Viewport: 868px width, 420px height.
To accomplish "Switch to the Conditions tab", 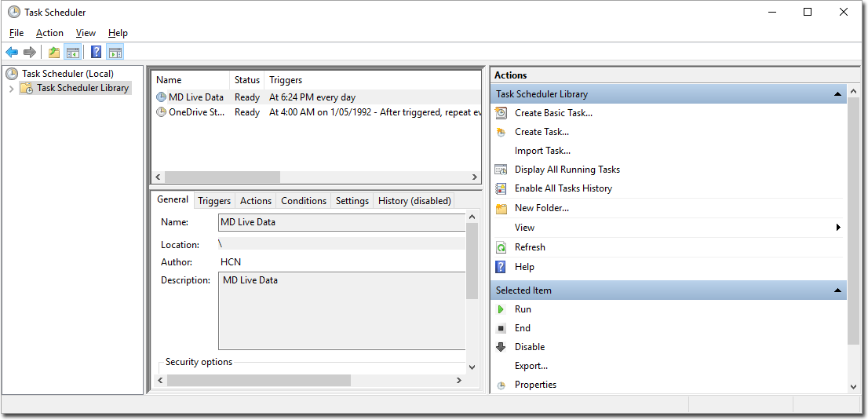I will click(303, 201).
